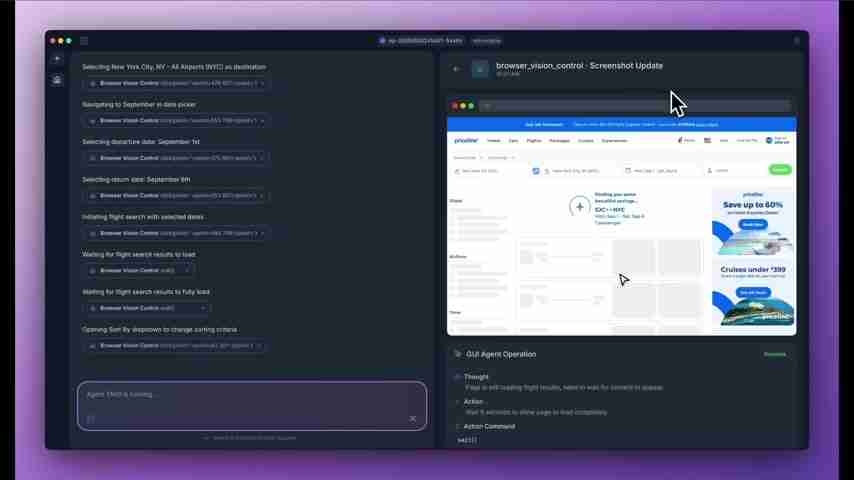Click the Action Command section label
Viewport: 854px width, 480px height.
(489, 427)
